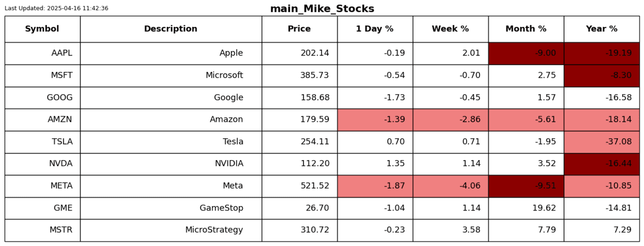Select the Price column header
The width and height of the screenshot is (644, 246).
[299, 29]
